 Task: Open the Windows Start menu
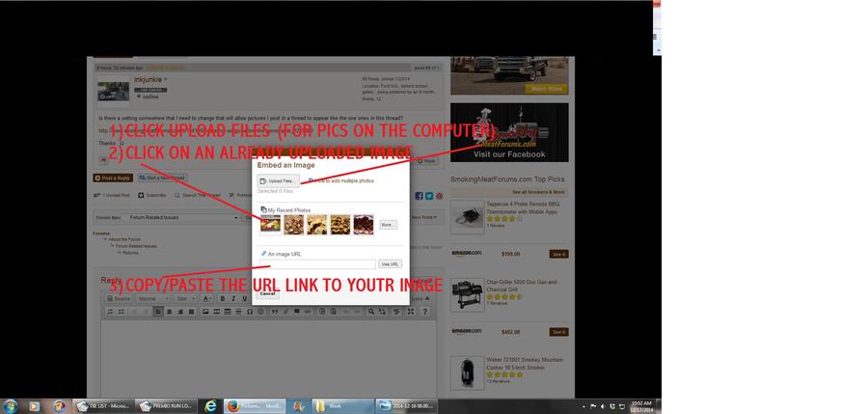click(x=12, y=406)
